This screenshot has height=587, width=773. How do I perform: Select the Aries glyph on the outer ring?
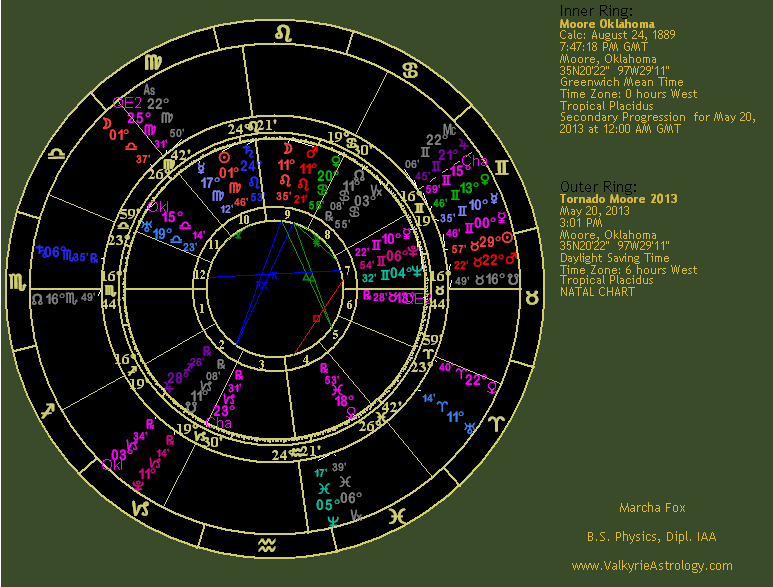(497, 424)
